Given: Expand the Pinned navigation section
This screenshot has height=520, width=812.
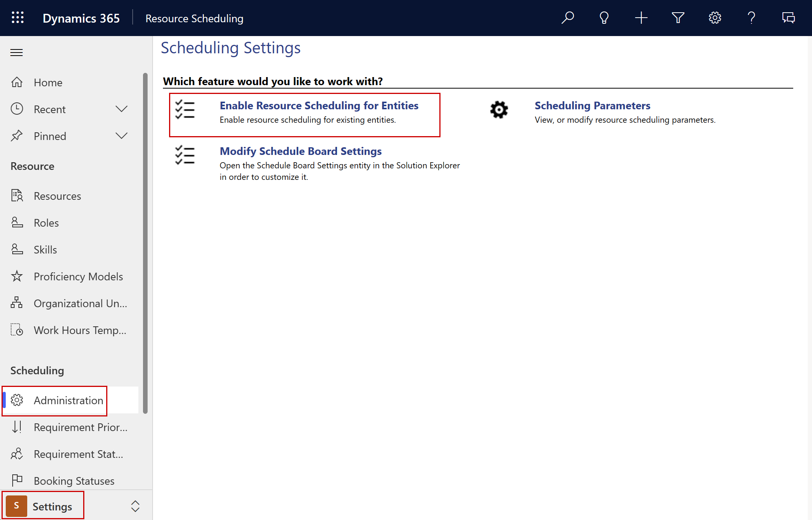Looking at the screenshot, I should click(121, 136).
